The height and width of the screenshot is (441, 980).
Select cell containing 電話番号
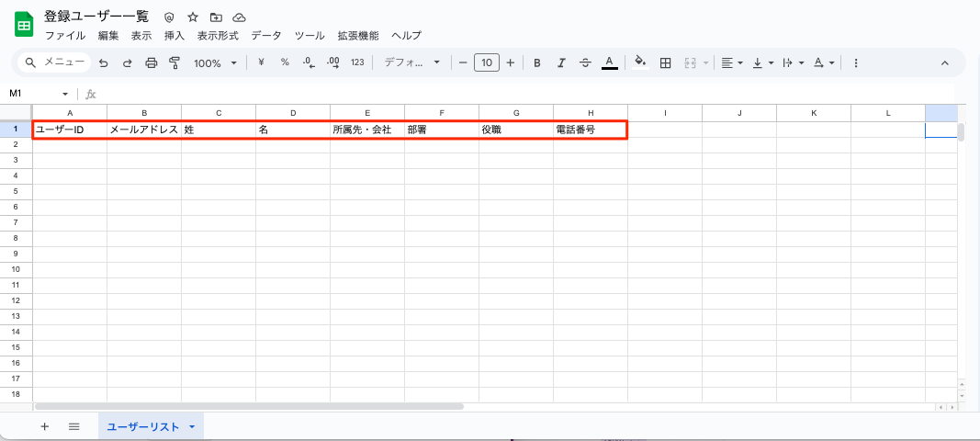tap(591, 130)
